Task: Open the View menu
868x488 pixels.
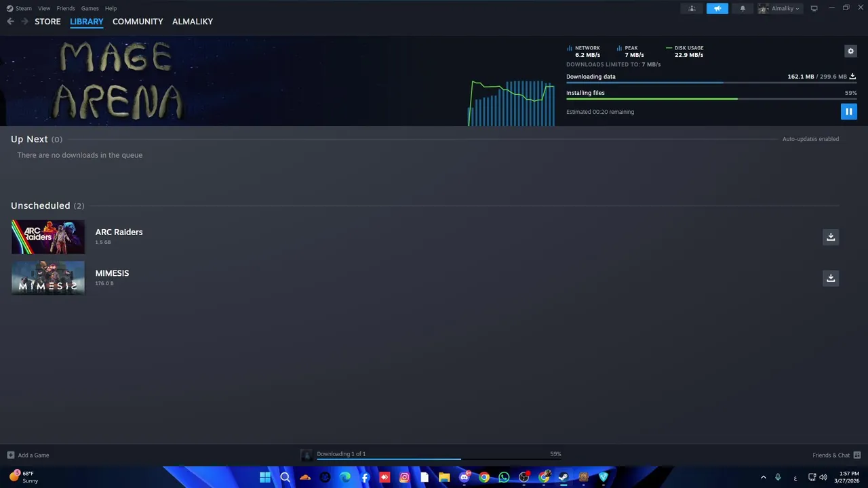Action: [x=44, y=8]
